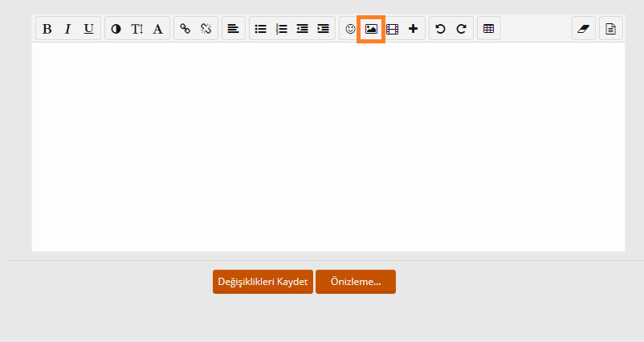Click the plus icon for more inserts

pyautogui.click(x=414, y=29)
